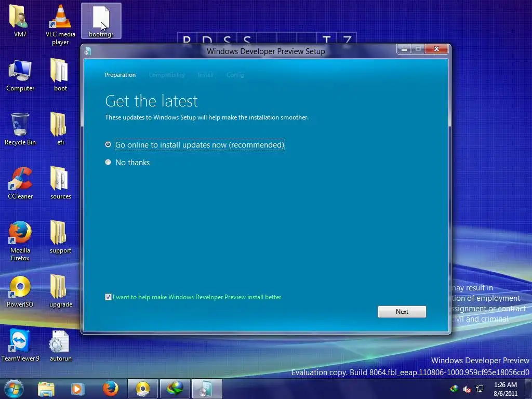Switch to Windows Setup taskbar button
The image size is (532, 399).
[x=207, y=389]
